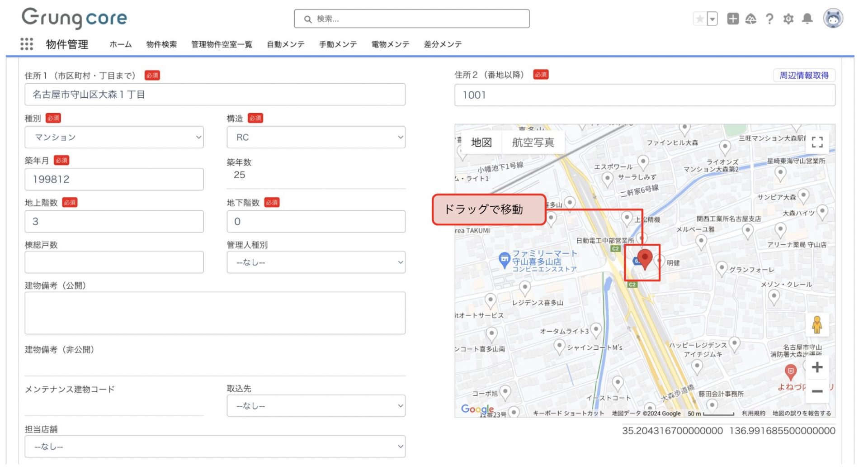Open the app launcher grid icon
The width and height of the screenshot is (868, 471).
27,44
